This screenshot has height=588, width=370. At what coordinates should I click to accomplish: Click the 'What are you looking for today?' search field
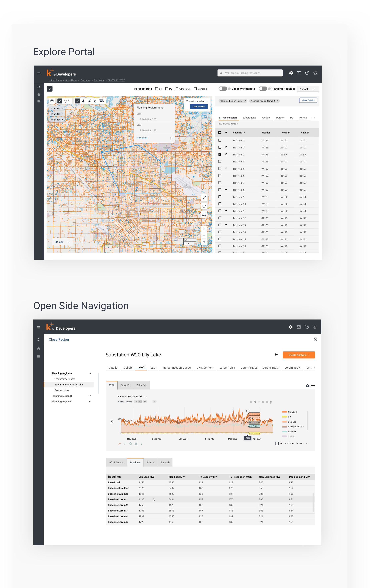250,73
